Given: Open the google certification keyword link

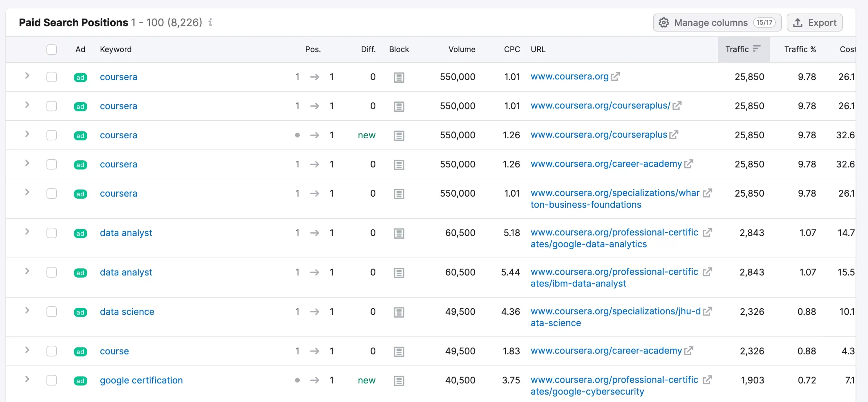Looking at the screenshot, I should click(141, 380).
